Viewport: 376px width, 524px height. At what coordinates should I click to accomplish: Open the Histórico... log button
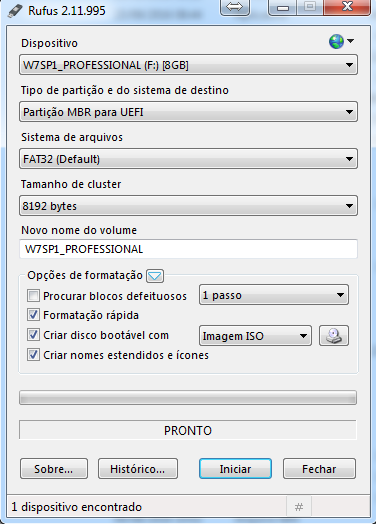(138, 469)
